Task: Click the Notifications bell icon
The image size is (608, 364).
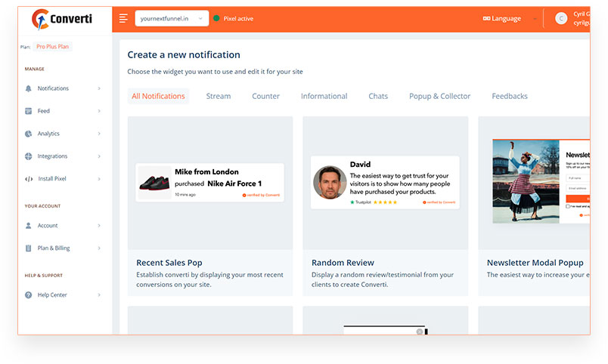Action: point(28,88)
